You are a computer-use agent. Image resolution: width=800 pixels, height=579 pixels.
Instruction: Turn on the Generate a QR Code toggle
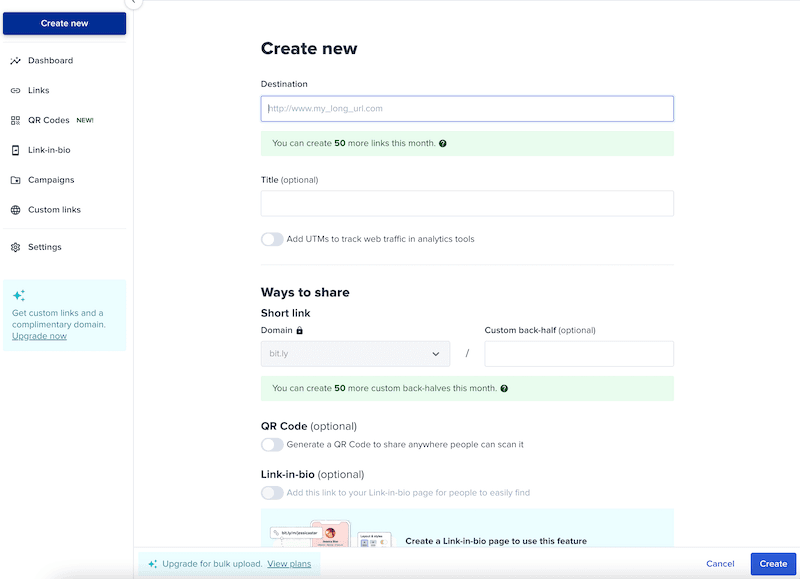click(272, 444)
